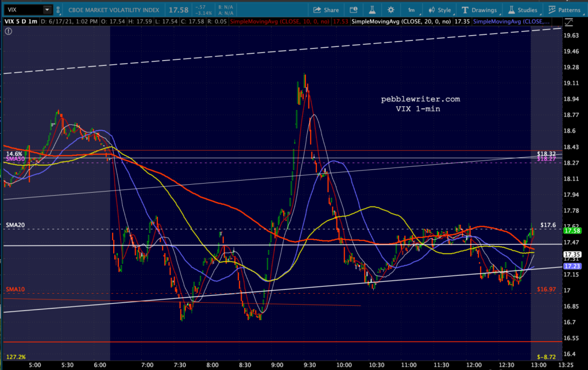This screenshot has width=588, height=370.
Task: Open the chart alerts book icon
Action: (354, 10)
